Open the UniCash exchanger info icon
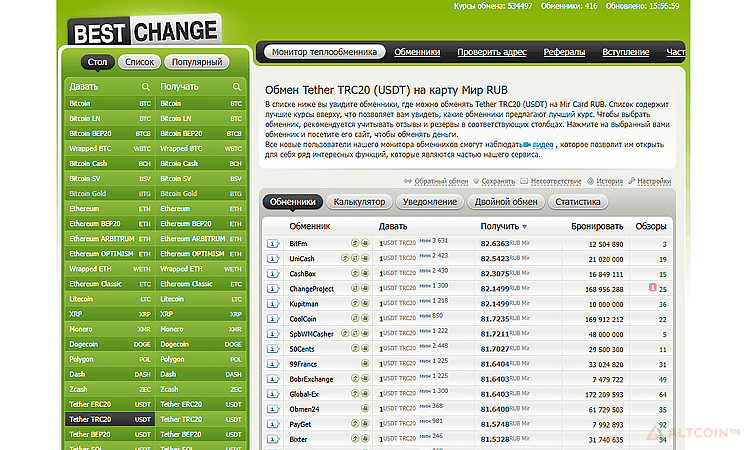Viewport: 750px width, 450px height. [273, 259]
